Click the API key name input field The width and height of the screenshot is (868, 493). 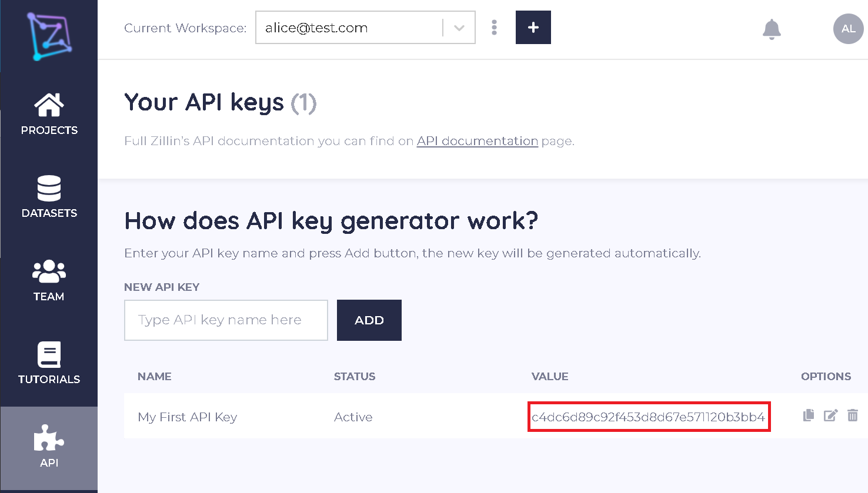226,320
